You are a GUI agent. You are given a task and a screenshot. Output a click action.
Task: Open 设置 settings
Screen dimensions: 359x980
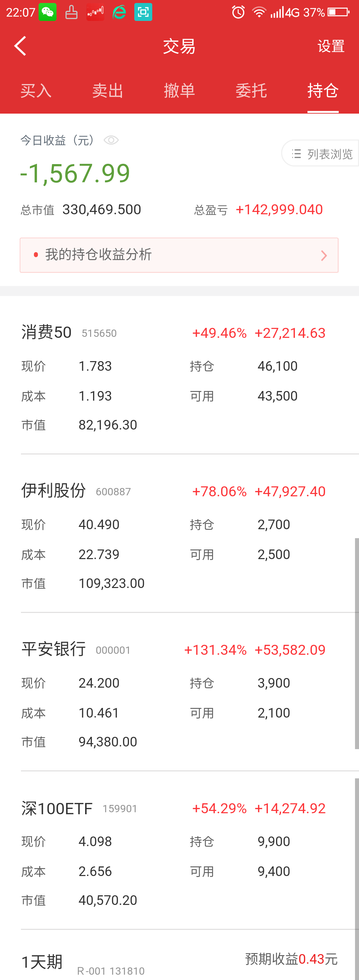point(331,47)
